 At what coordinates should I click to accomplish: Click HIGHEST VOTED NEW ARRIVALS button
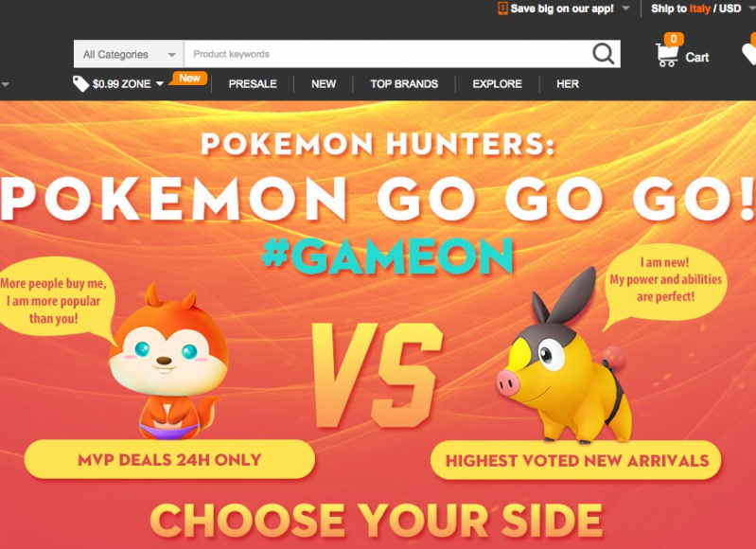click(x=576, y=460)
